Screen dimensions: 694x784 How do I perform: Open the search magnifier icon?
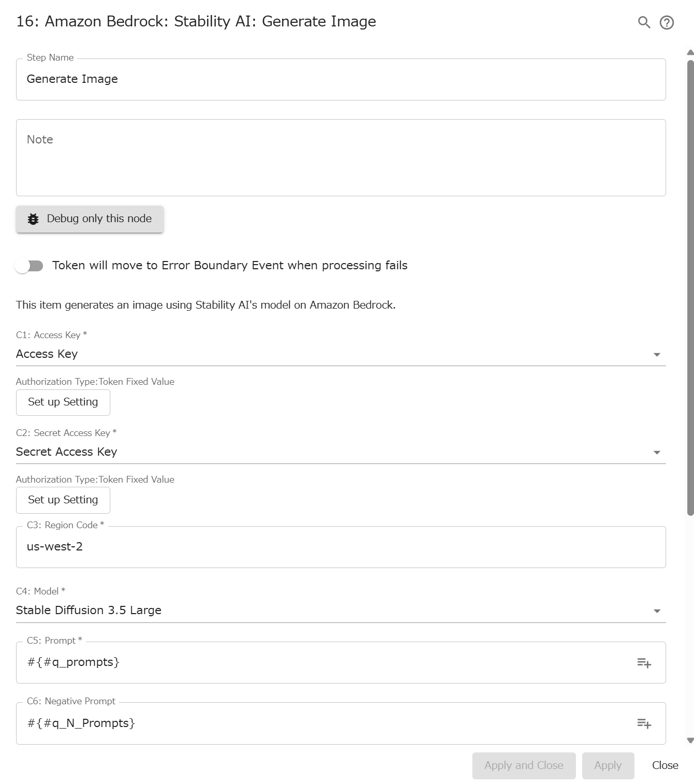point(644,22)
